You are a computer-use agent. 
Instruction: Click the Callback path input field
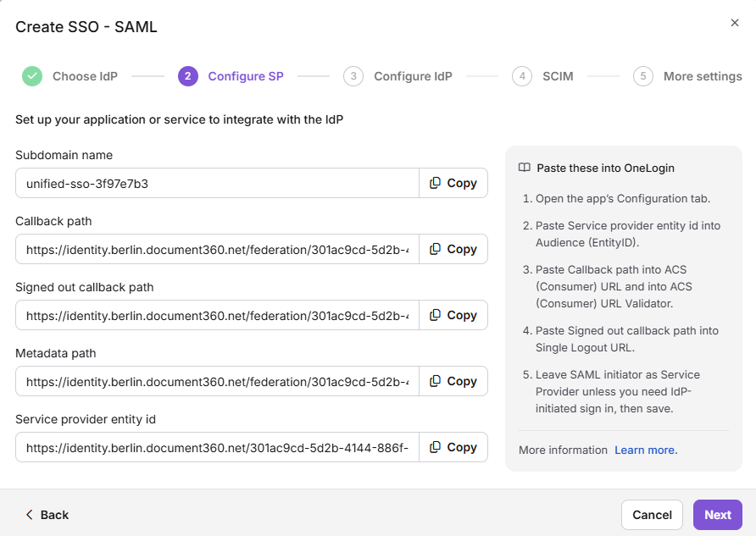pos(218,249)
